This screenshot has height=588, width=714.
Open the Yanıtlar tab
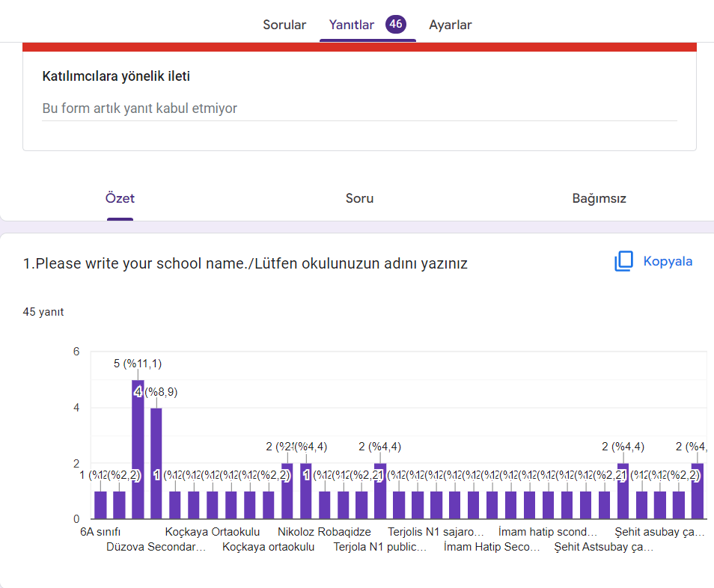click(x=351, y=25)
